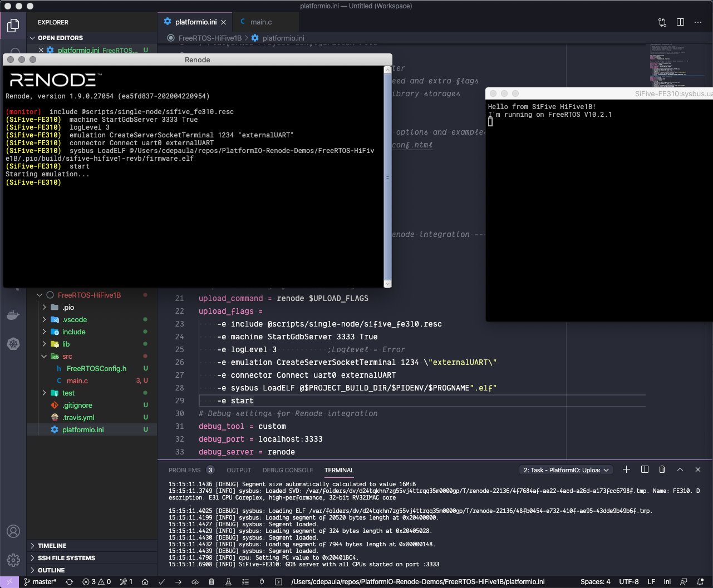Close the platformio.ini editor tab

224,22
